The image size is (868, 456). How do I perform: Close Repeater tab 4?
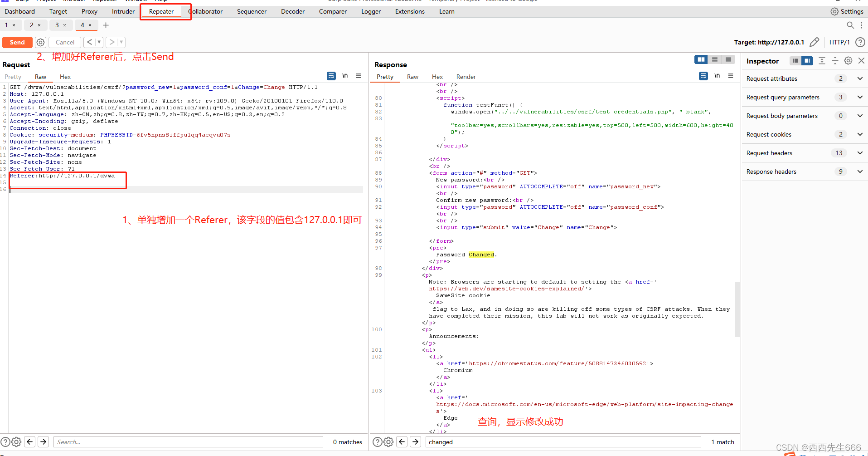coord(90,25)
